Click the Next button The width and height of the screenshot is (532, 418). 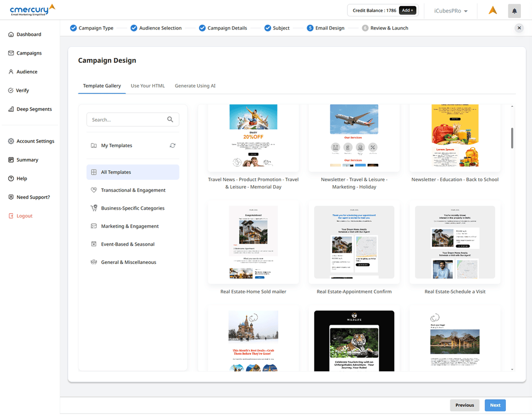pos(495,405)
